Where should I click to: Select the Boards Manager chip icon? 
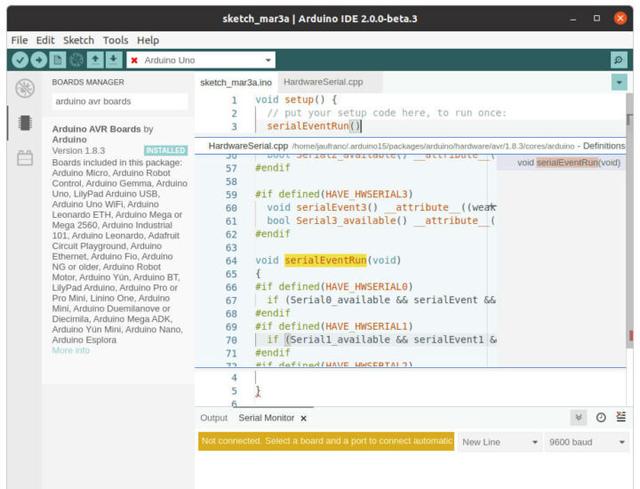coord(25,122)
